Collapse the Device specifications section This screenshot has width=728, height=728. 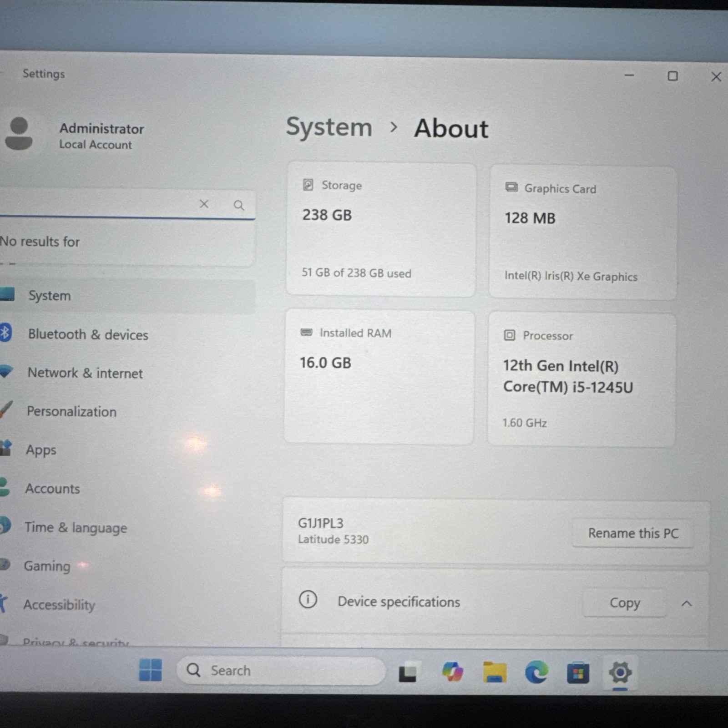click(x=687, y=604)
